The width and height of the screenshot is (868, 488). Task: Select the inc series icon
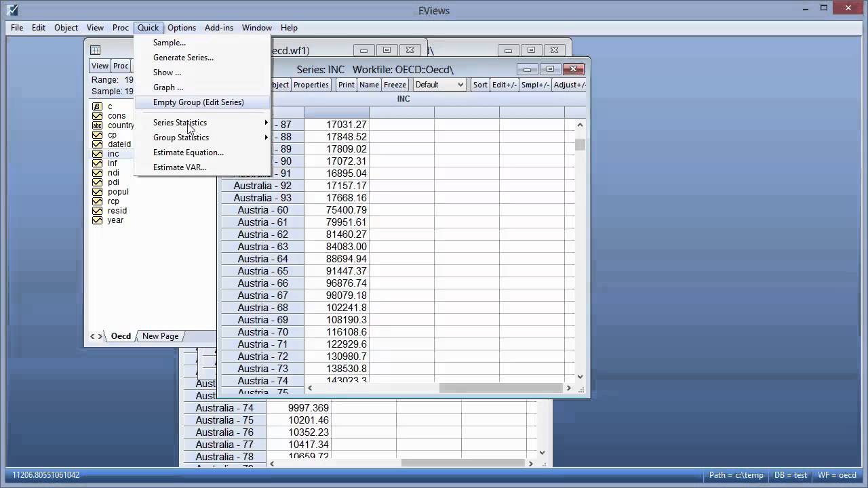click(x=97, y=154)
